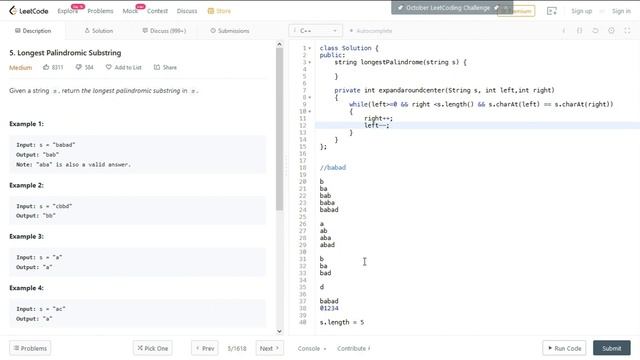Viewport: 640px width, 360px height.
Task: Click the Pick One button
Action: (153, 348)
